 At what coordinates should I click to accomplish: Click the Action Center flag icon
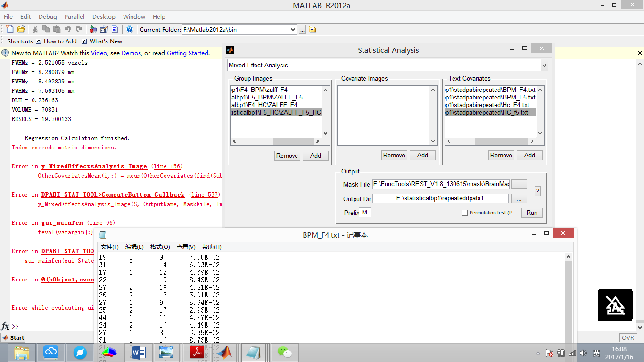[x=549, y=353]
